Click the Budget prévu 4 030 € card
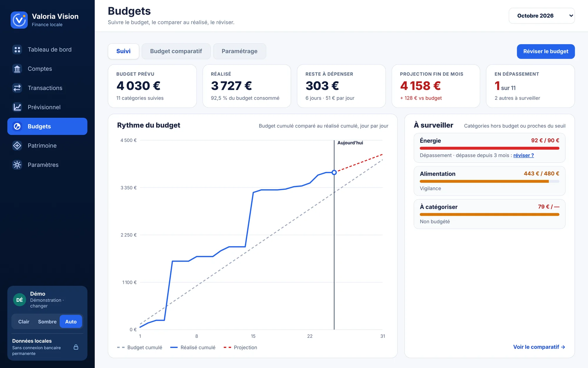588x368 pixels. tap(152, 86)
